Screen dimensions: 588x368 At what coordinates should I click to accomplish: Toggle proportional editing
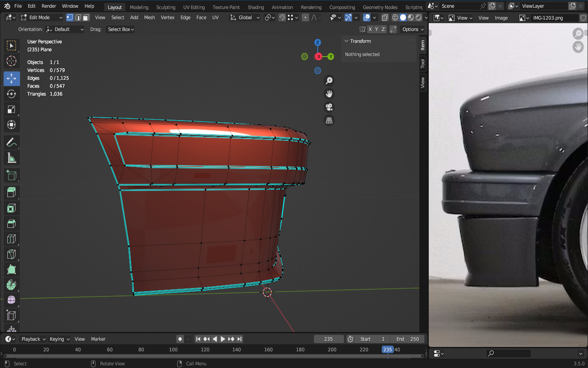[x=305, y=18]
